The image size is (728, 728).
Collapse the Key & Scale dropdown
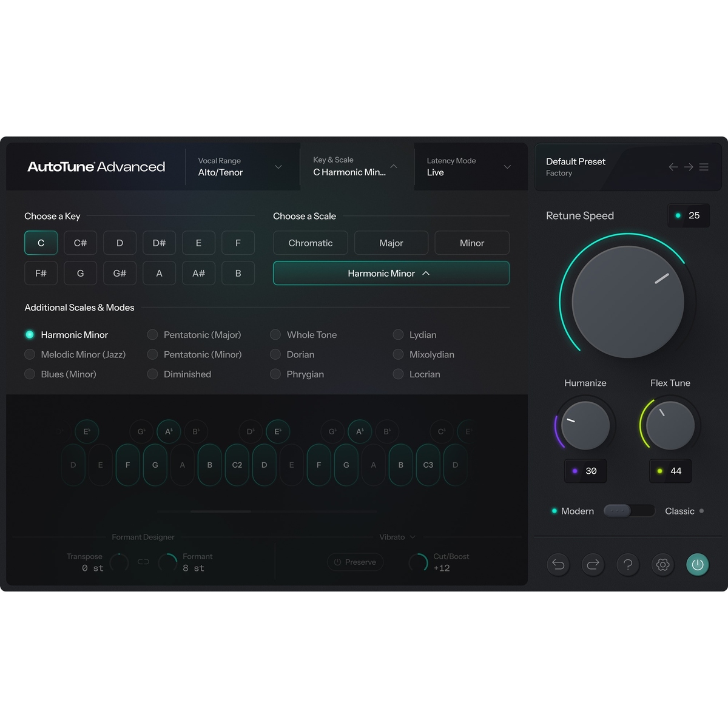(394, 166)
